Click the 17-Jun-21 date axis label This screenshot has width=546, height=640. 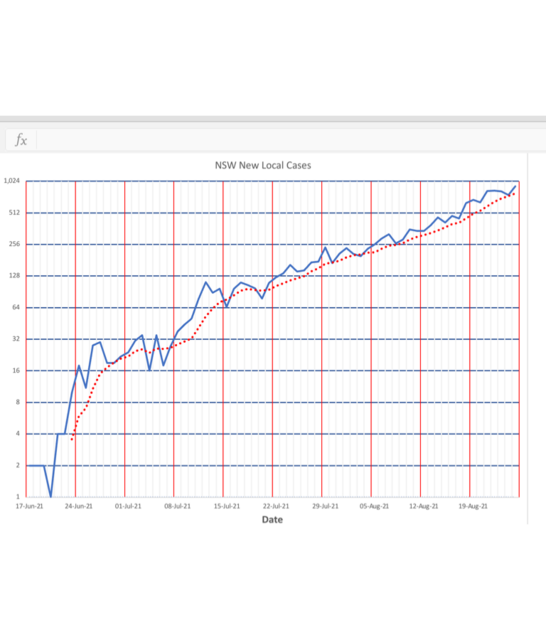point(29,506)
